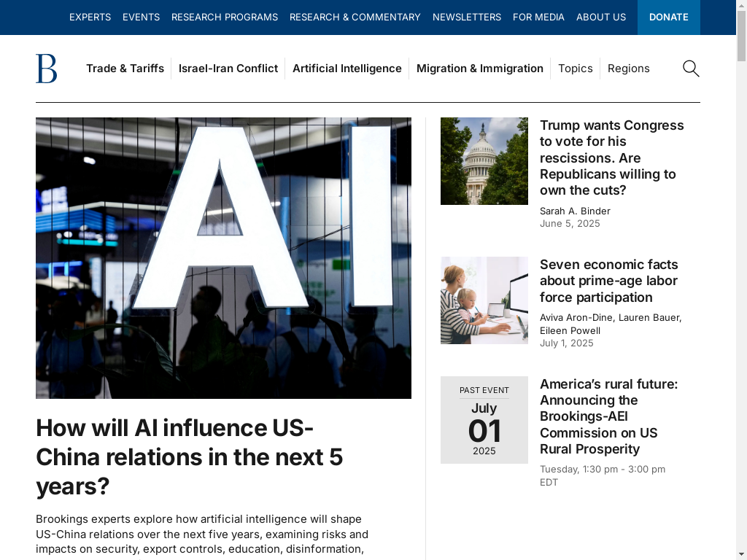The height and width of the screenshot is (560, 747).
Task: Click the scrollbar down arrow
Action: tap(741, 555)
